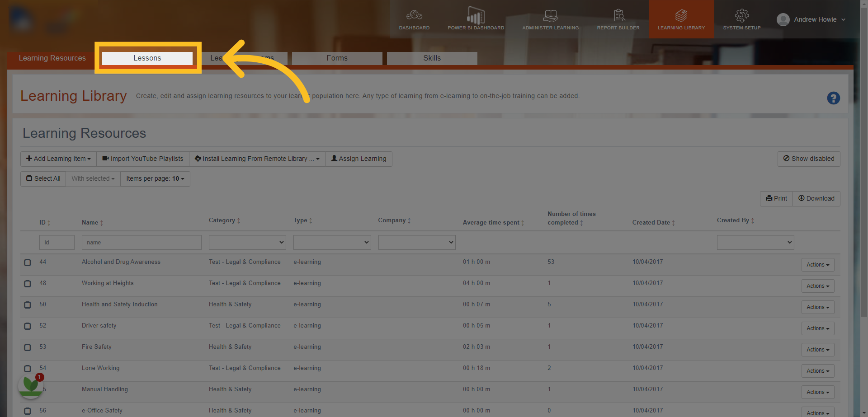Sort the table by Category column
The image size is (868, 417).
tap(224, 220)
